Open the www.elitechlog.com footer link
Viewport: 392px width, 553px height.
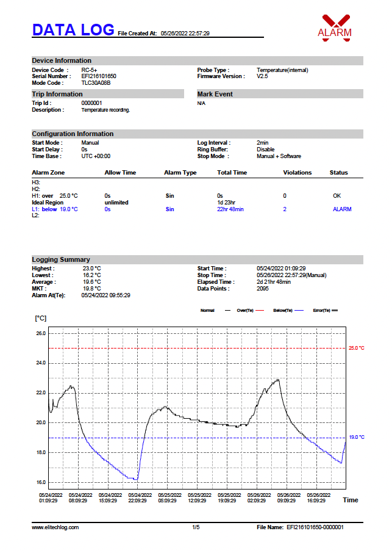(x=55, y=527)
